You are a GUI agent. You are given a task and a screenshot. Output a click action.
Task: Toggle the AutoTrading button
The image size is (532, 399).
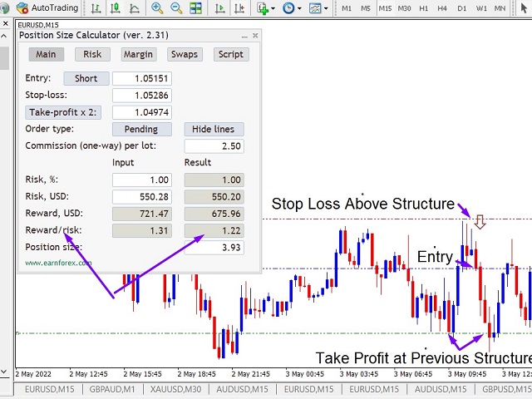pyautogui.click(x=47, y=7)
